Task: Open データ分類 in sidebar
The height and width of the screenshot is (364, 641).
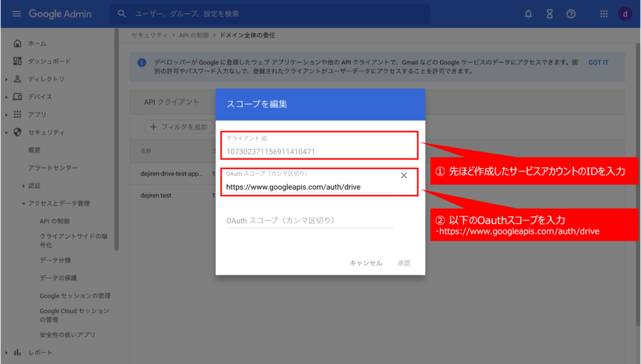Action: [x=55, y=260]
